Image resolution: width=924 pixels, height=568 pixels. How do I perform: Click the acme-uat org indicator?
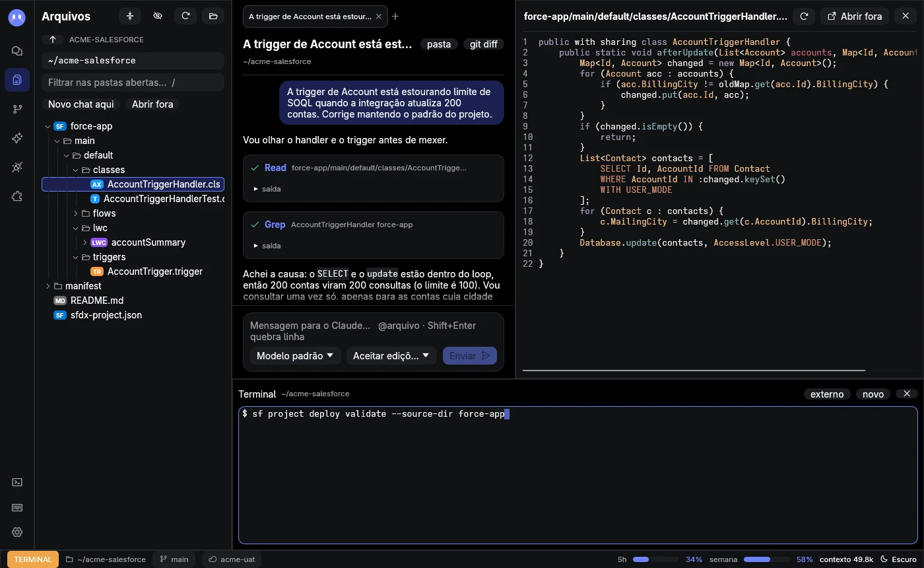tap(232, 559)
